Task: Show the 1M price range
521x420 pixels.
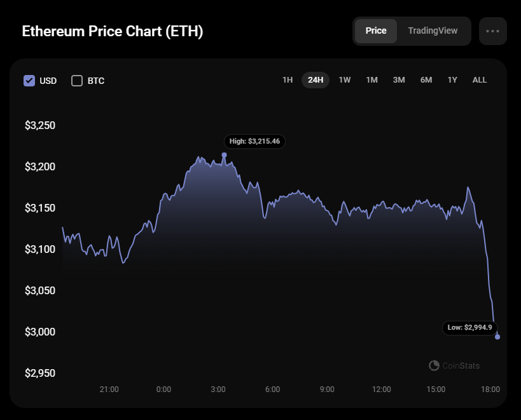Action: 372,80
